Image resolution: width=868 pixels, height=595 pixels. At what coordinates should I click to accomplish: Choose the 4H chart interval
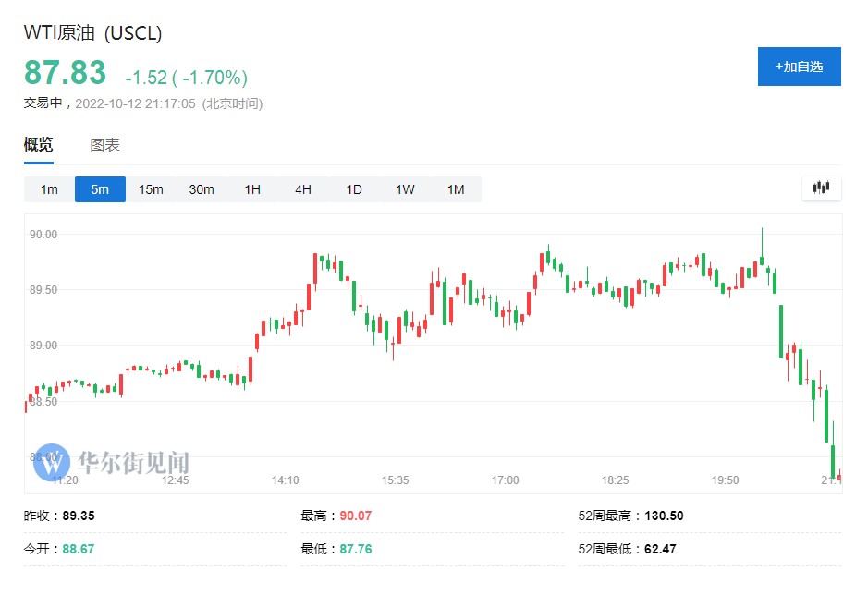click(303, 189)
